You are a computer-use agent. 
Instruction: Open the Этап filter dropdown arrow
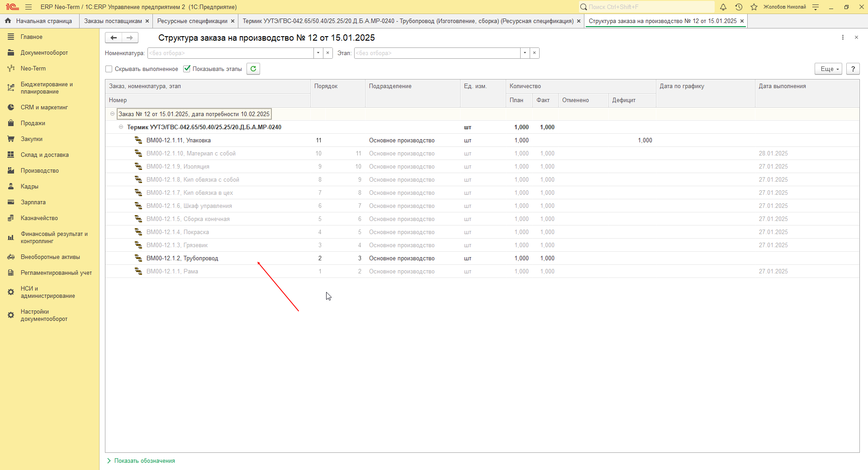[x=525, y=53]
